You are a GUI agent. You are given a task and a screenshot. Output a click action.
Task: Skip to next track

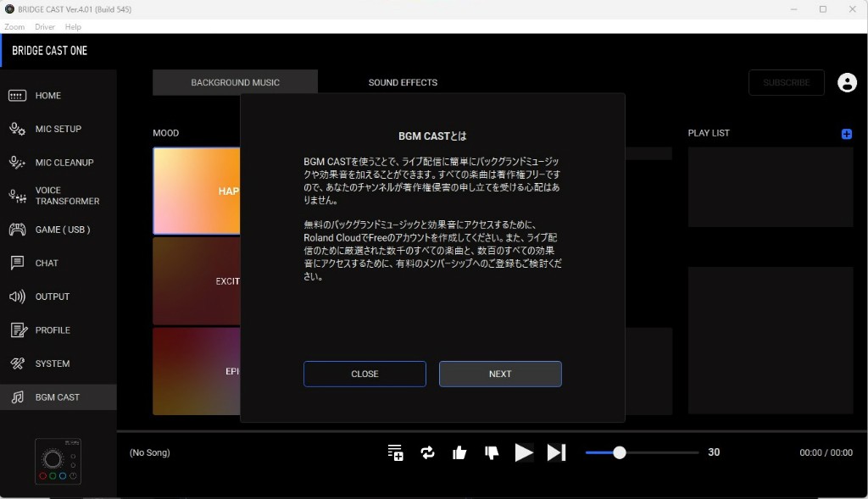coord(556,452)
